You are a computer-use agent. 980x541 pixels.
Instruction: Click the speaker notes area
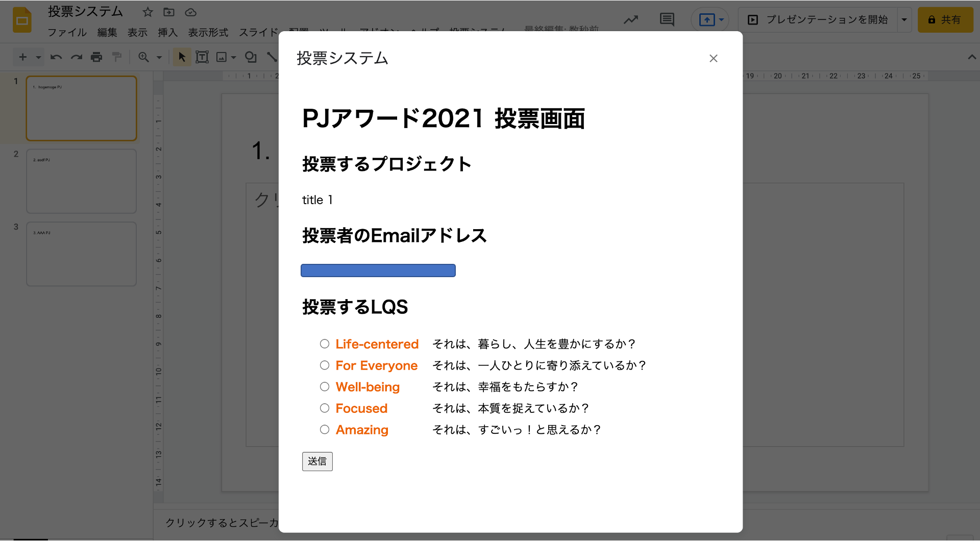click(222, 523)
